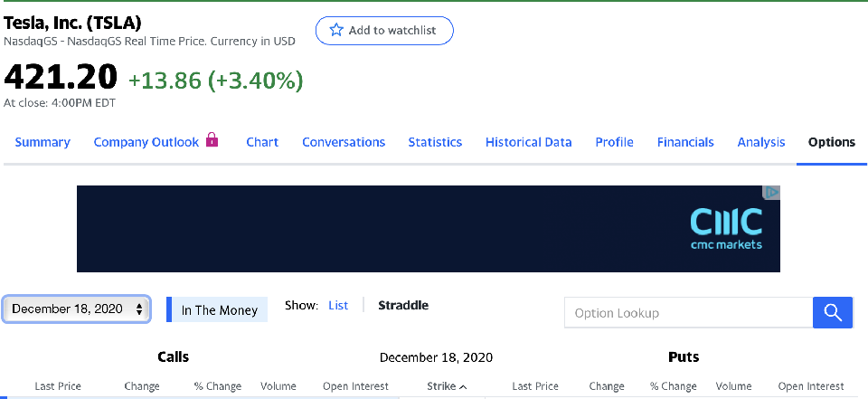Click the Option Lookup input field
Viewport: 868px width, 399px height.
coord(687,313)
